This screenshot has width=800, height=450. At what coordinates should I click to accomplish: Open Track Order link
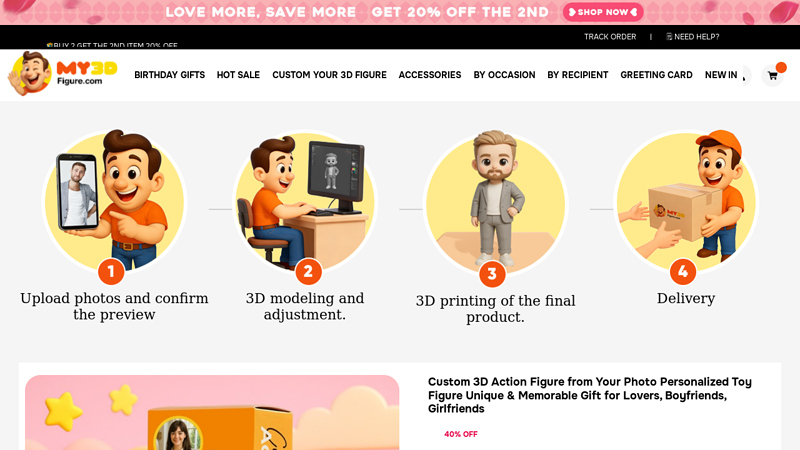click(610, 37)
